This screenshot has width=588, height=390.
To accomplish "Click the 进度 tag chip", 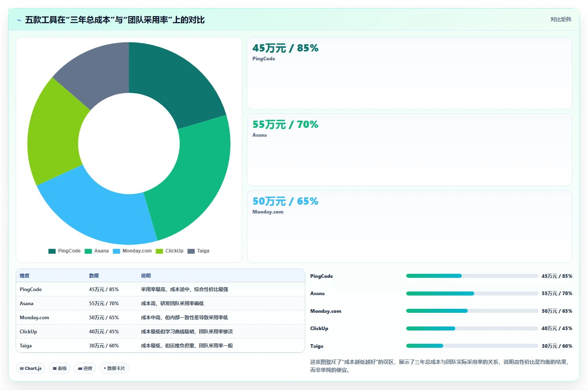I will tap(85, 368).
